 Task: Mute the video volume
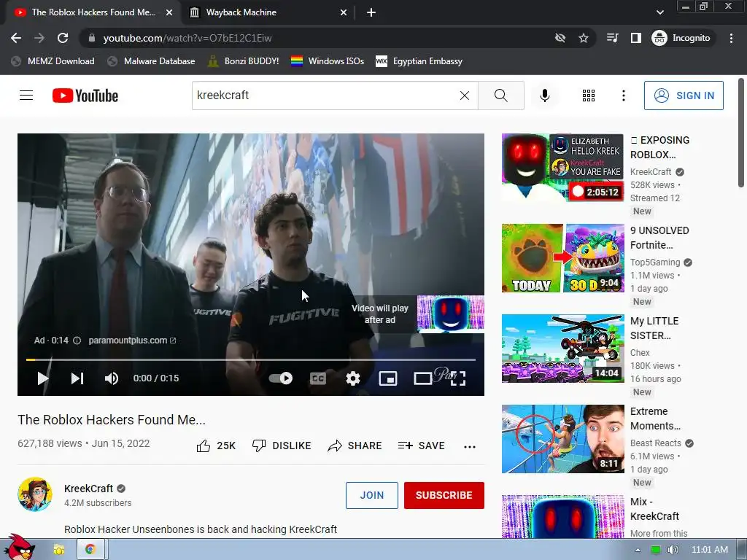coord(112,378)
